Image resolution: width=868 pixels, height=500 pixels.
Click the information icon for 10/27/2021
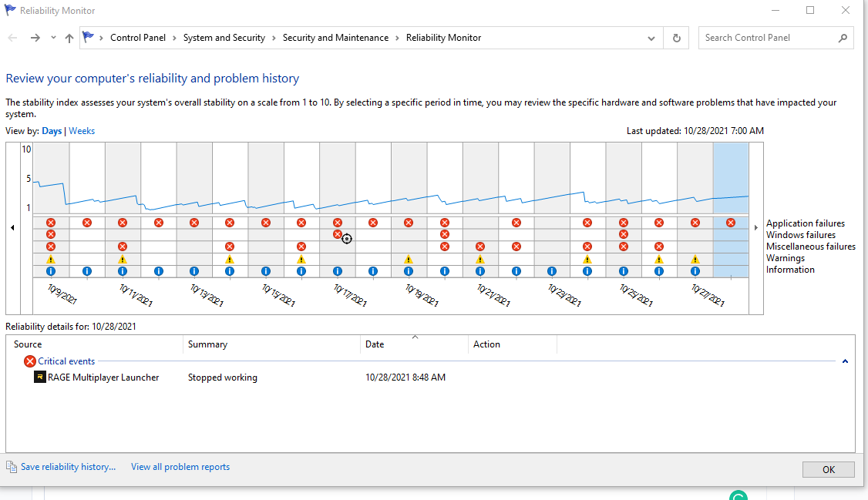point(695,271)
